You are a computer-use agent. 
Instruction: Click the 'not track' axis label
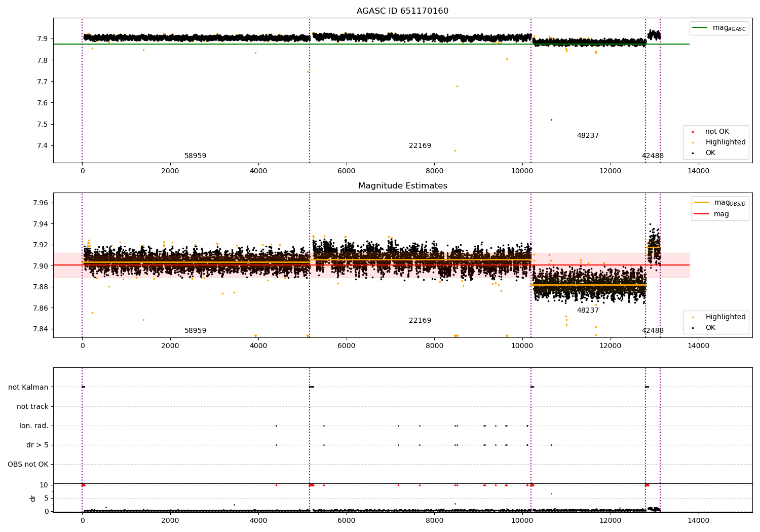(x=32, y=407)
